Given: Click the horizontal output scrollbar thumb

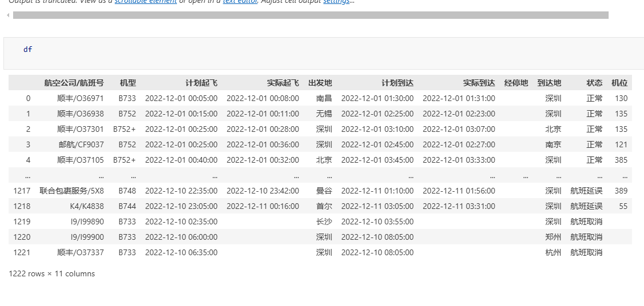Looking at the screenshot, I should 311,15.
